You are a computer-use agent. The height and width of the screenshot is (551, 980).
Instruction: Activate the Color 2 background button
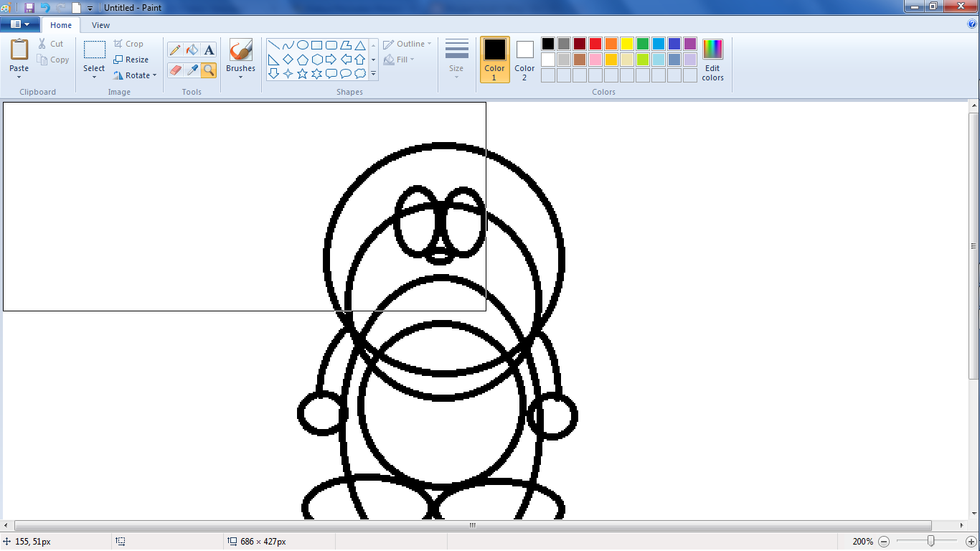[524, 60]
